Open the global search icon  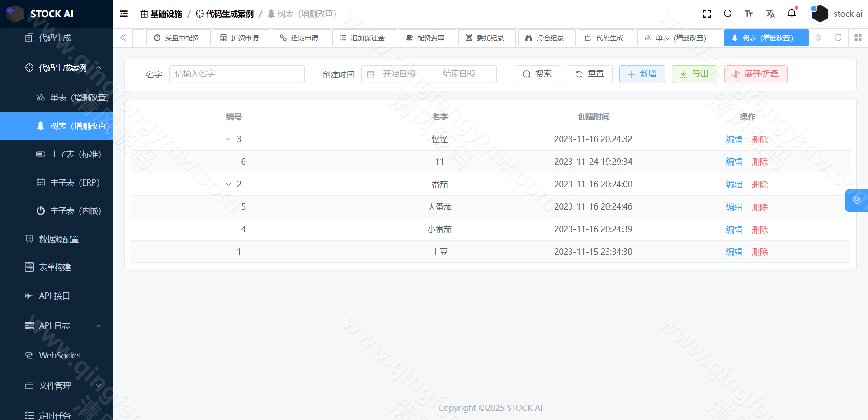[x=727, y=14]
